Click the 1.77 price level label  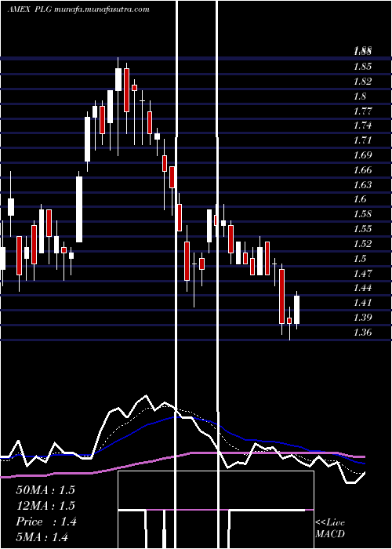(362, 111)
